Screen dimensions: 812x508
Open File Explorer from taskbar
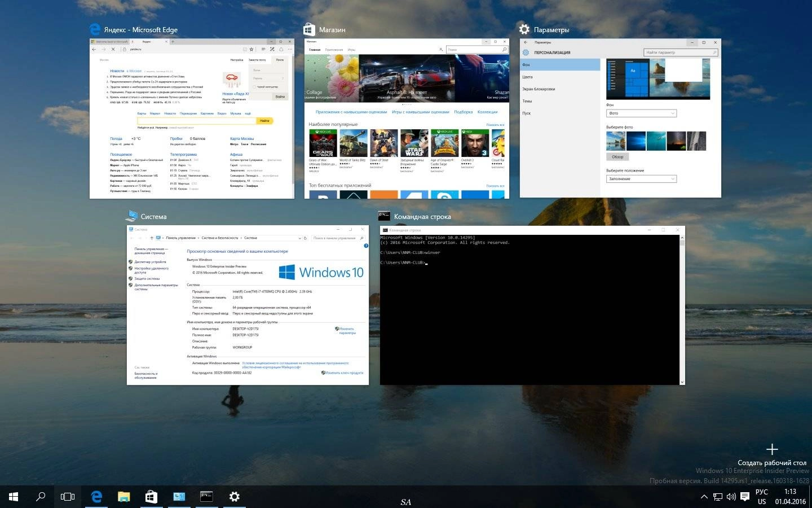point(124,497)
